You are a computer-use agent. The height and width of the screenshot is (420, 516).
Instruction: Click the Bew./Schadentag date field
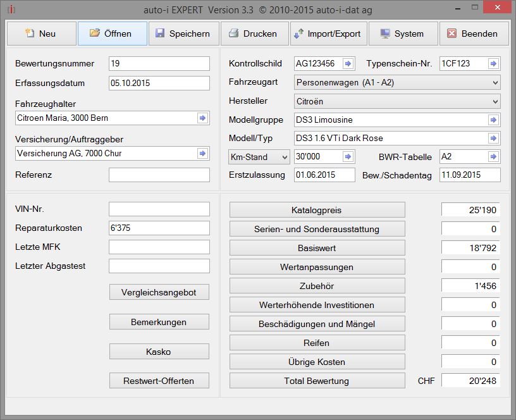pos(470,175)
